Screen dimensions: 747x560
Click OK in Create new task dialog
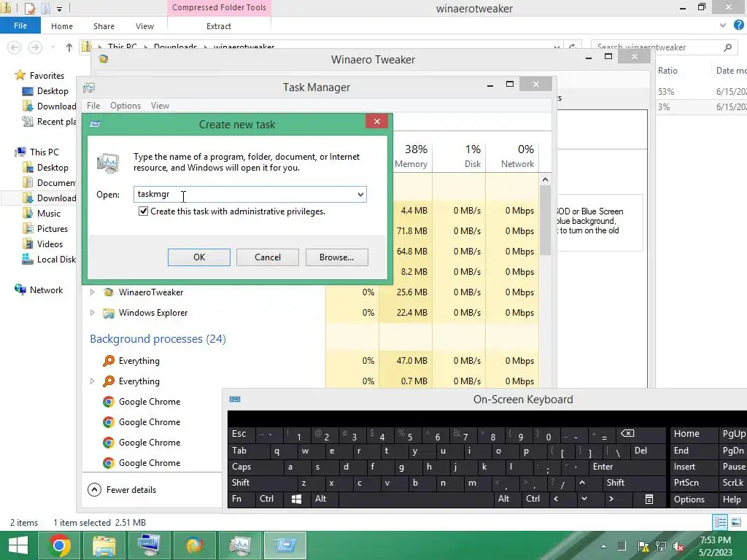[198, 257]
